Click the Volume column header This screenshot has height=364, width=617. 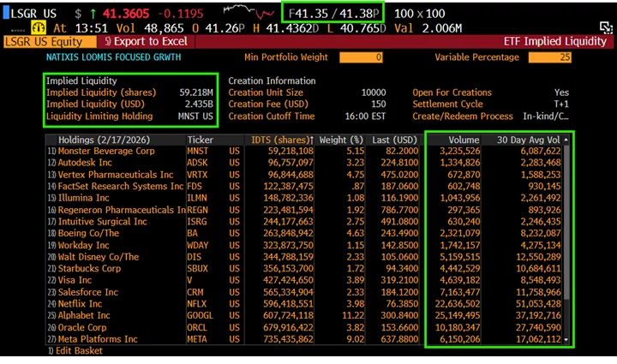coord(464,140)
